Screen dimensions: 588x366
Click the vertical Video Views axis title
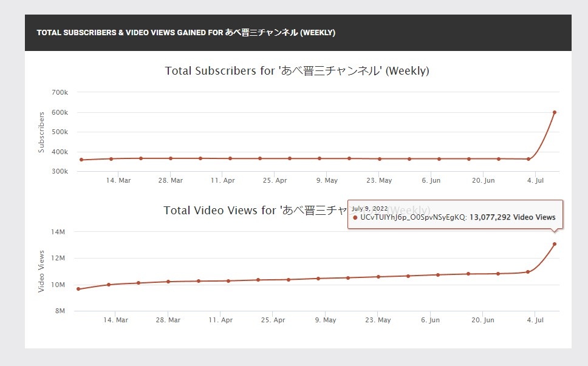point(41,271)
